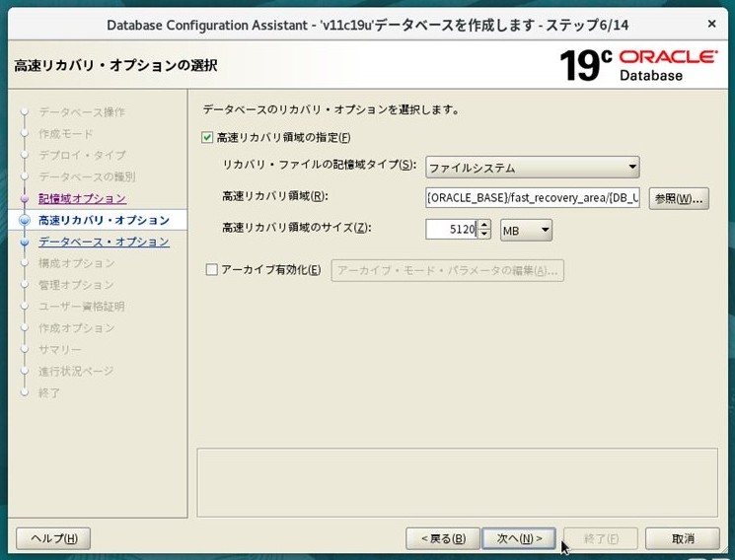Click the データベースのリカバリ・オプションを選択します text
735x560 pixels.
[331, 109]
